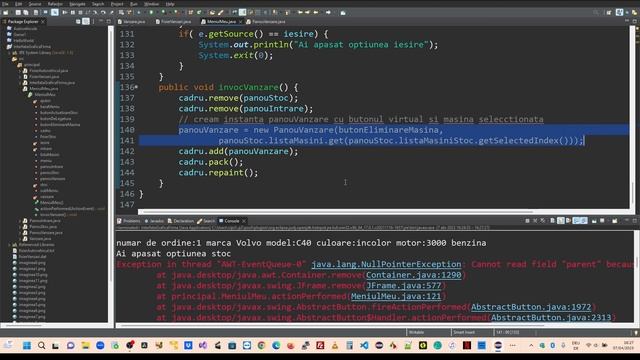Open Visual Studio Code from taskbar
This screenshot has height=360, width=640.
[x=364, y=346]
